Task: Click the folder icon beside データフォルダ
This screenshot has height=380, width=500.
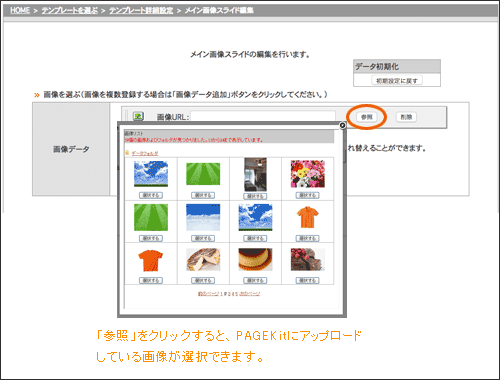Action: click(x=127, y=153)
